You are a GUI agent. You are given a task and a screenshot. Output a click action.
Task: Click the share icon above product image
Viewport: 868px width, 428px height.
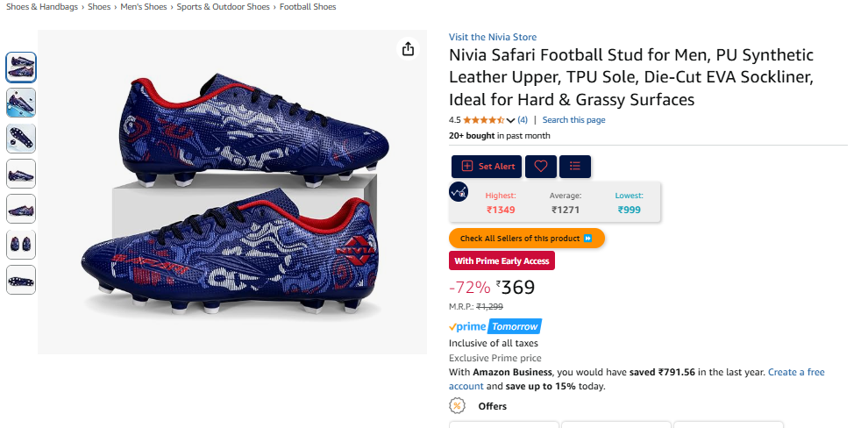click(408, 49)
